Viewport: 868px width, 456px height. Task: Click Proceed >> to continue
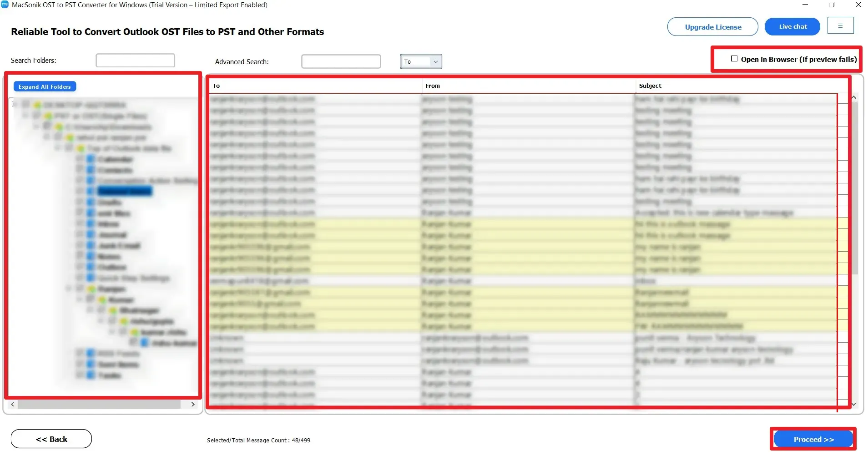(x=813, y=439)
